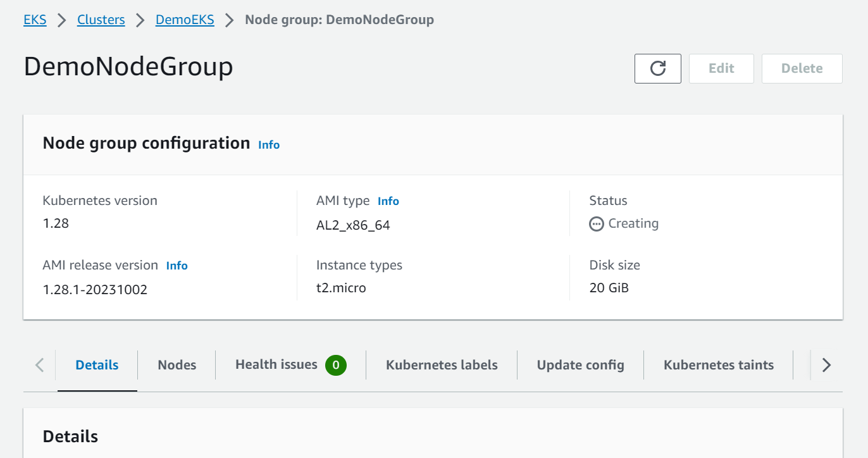Click the Kubernetes version value 1.28

tap(56, 223)
